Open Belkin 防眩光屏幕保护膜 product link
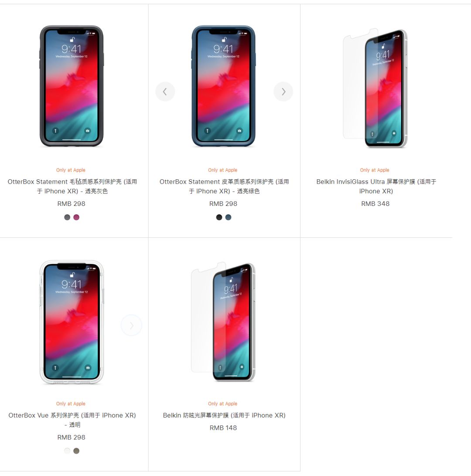 tap(223, 415)
